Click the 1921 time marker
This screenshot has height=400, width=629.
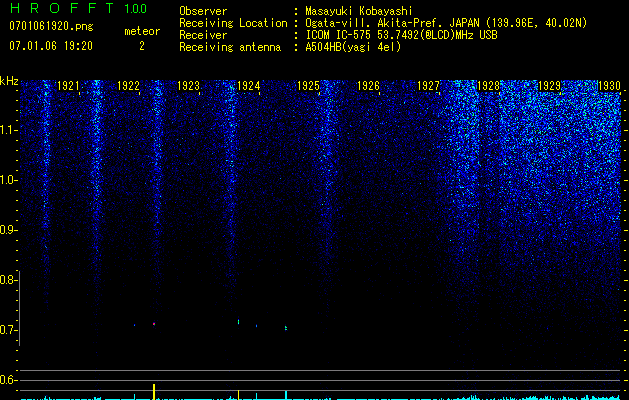[x=68, y=86]
